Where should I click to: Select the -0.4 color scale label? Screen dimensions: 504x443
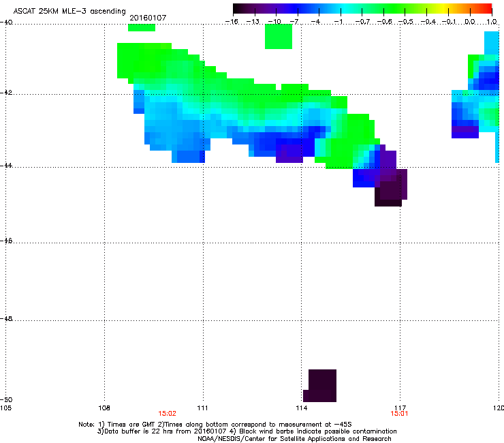[x=428, y=22]
